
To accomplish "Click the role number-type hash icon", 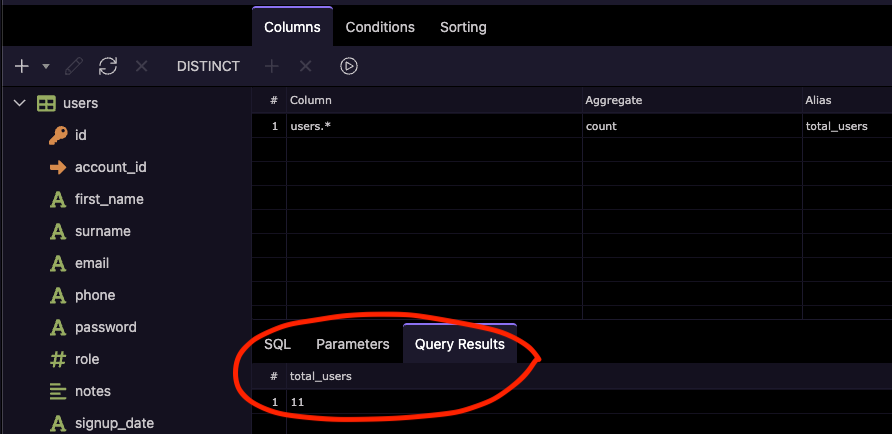I will [58, 359].
